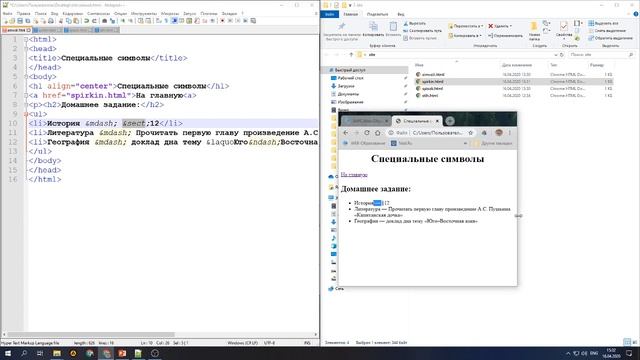Click Новая папка icon in Explorer ribbon

[x=534, y=31]
